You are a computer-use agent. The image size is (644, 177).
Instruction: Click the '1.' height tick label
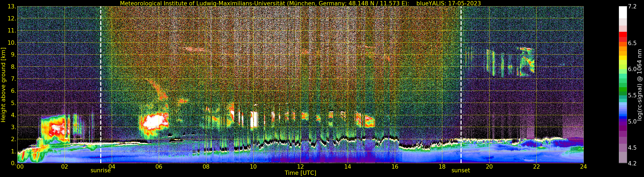pyautogui.click(x=14, y=151)
